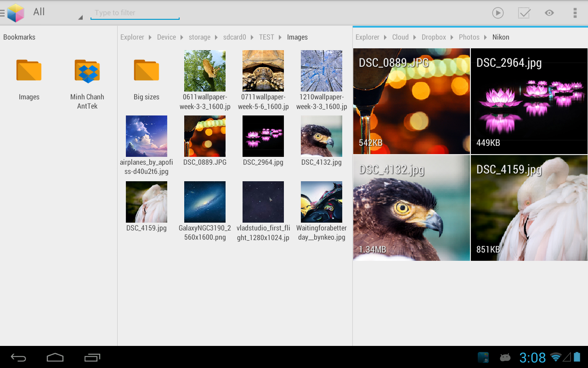The width and height of the screenshot is (588, 368).
Task: Go to sdcard0 in the breadcrumb
Action: 235,37
